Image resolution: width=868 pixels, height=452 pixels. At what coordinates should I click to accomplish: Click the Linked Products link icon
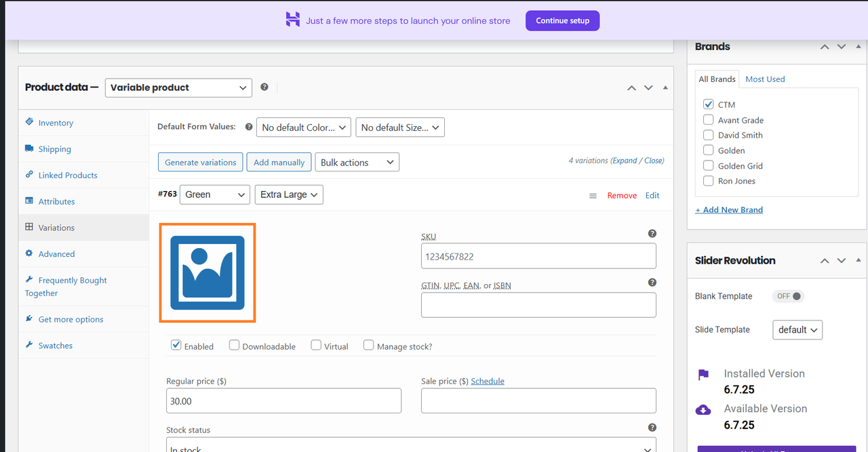pyautogui.click(x=29, y=174)
